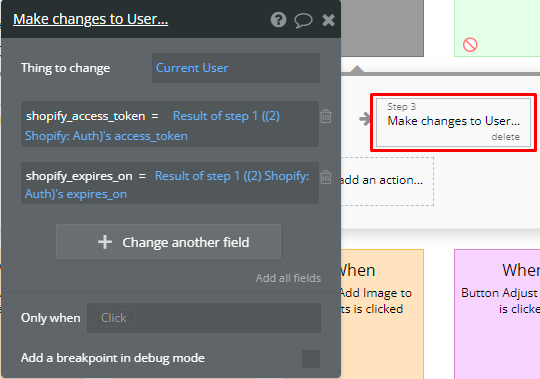Open the Thing to change Current User dropdown
This screenshot has height=379, width=540.
pyautogui.click(x=236, y=68)
